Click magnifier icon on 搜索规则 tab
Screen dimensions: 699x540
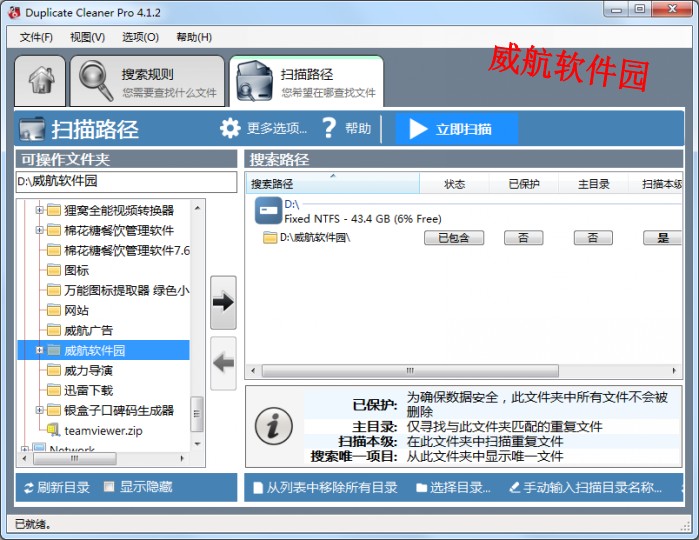(95, 80)
